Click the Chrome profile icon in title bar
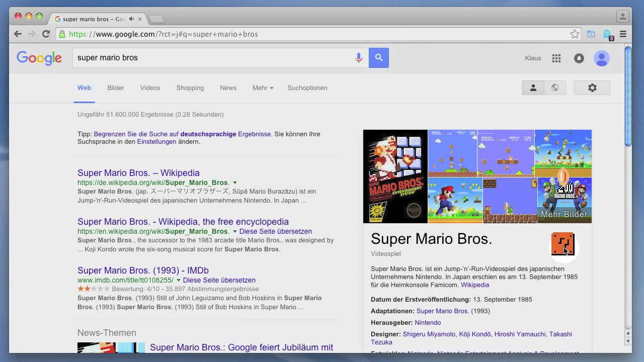 pos(623,17)
